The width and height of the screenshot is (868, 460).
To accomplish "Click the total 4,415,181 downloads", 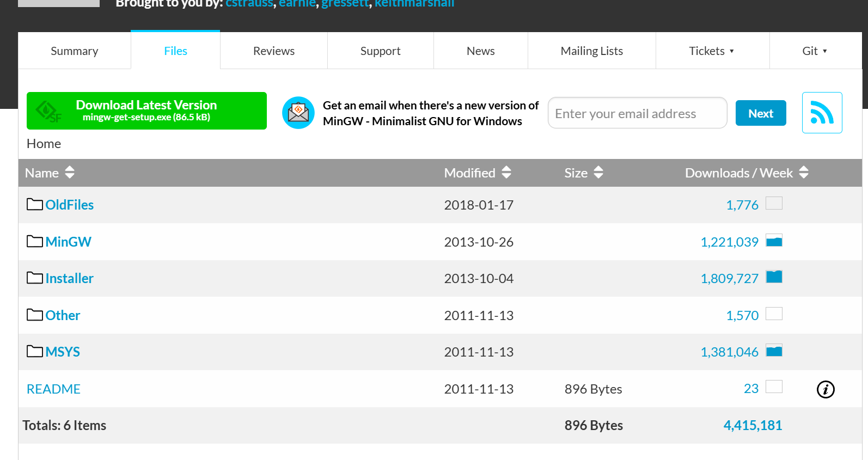I will 753,425.
